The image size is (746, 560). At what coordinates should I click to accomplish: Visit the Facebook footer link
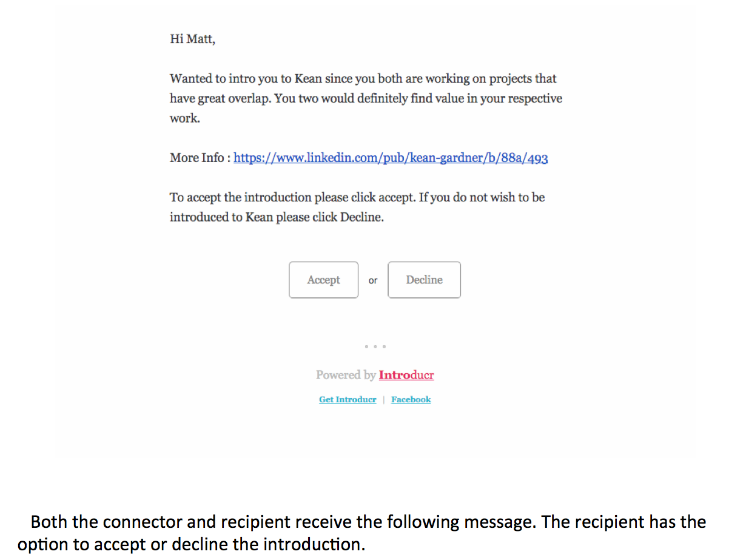click(411, 399)
